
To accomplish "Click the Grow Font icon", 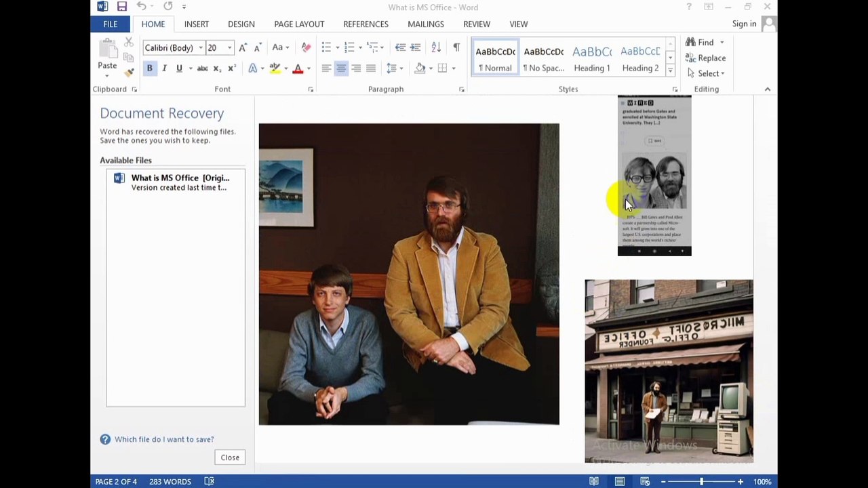I will point(243,47).
